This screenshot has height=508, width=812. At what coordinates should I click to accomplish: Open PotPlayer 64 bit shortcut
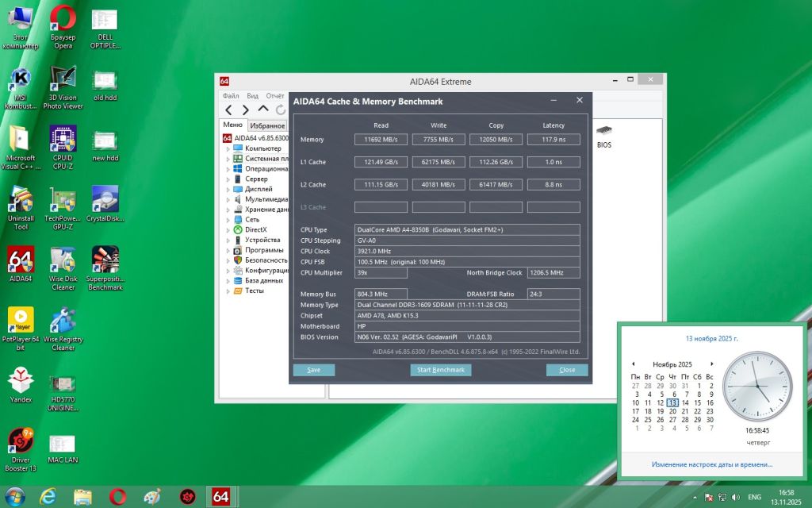[x=20, y=329]
